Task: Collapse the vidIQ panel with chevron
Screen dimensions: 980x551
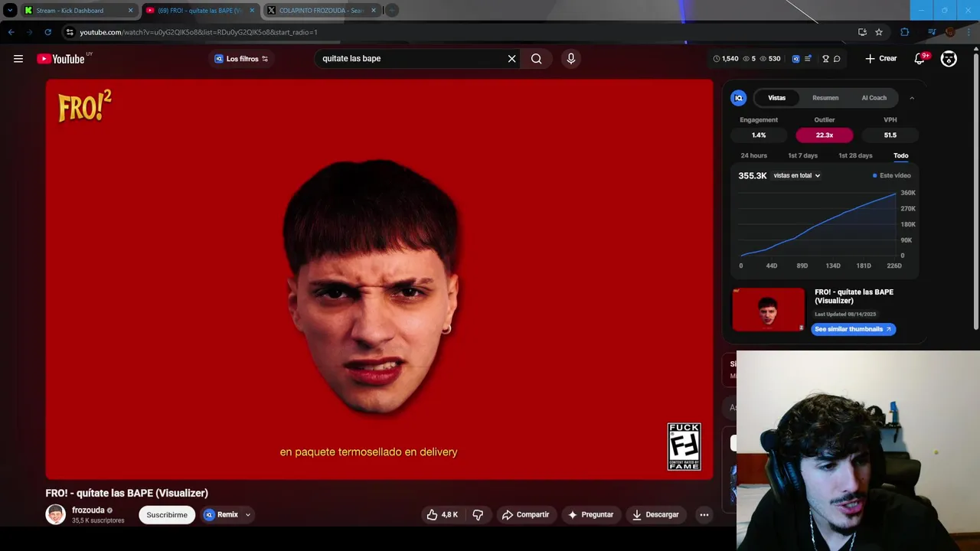Action: point(912,98)
